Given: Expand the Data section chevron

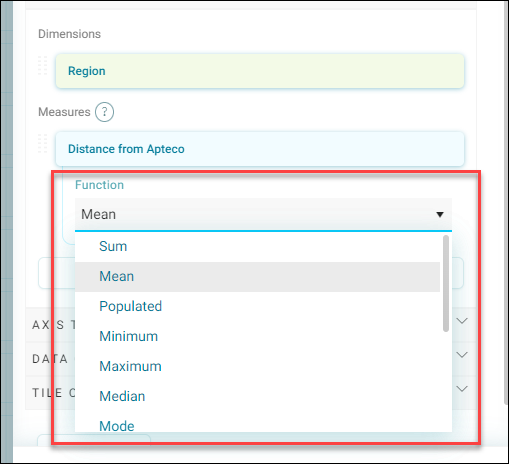Looking at the screenshot, I should click(462, 355).
